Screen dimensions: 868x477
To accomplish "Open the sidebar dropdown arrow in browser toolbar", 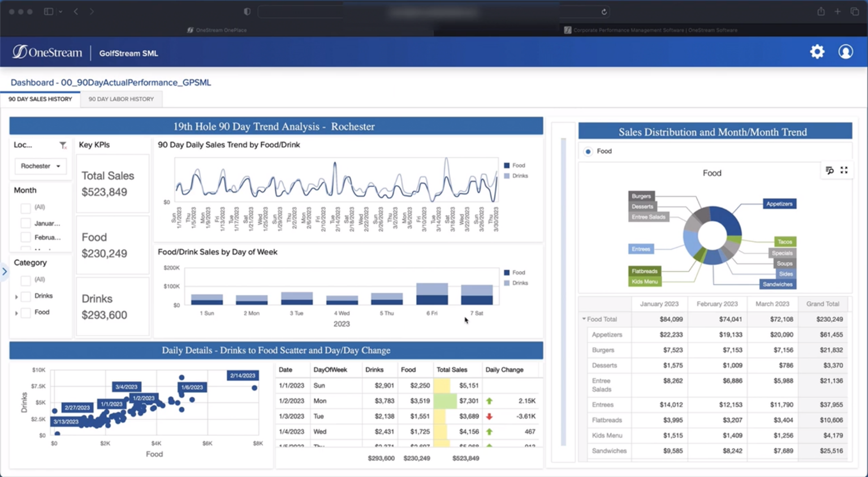I will [60, 11].
